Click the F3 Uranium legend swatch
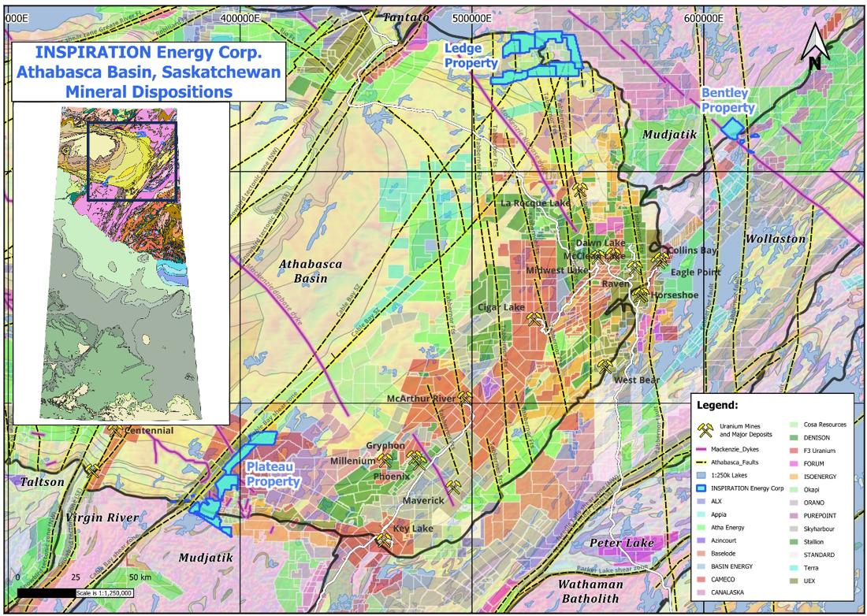 [794, 451]
